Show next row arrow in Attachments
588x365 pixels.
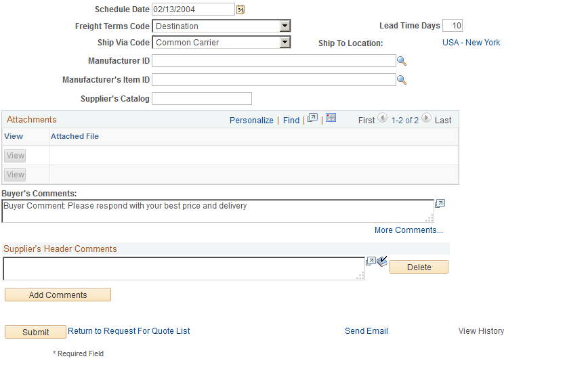click(426, 118)
